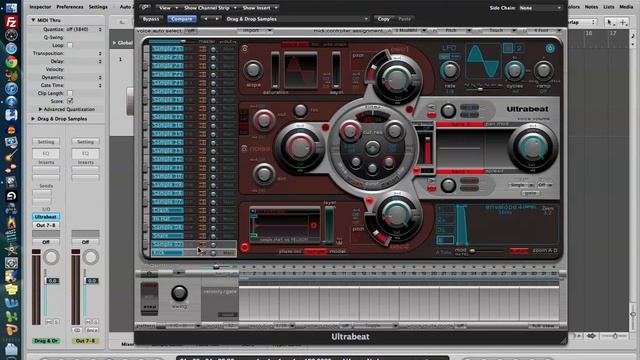Open FileZilla from the Dock
This screenshot has height=360, width=640.
coord(11,22)
